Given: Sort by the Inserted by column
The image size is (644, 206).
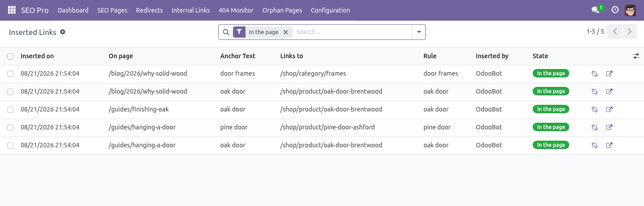Looking at the screenshot, I should coord(492,56).
